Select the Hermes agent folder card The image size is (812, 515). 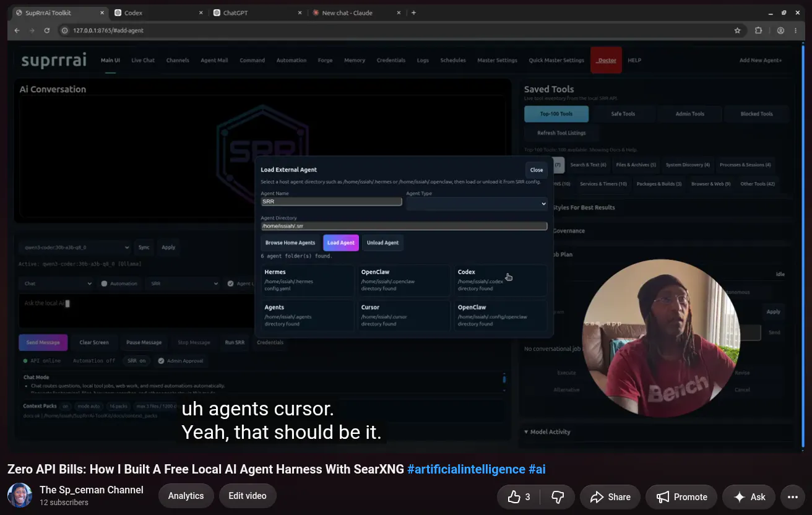pos(308,280)
